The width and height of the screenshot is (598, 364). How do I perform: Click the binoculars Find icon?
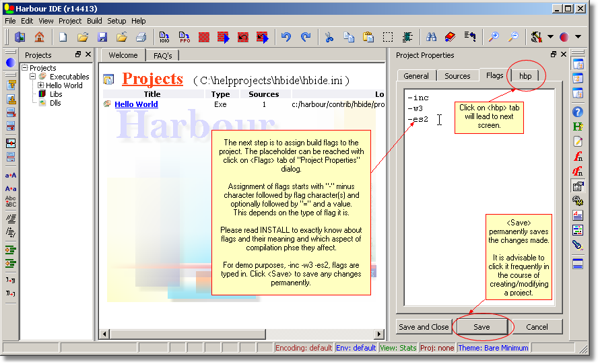(x=431, y=37)
